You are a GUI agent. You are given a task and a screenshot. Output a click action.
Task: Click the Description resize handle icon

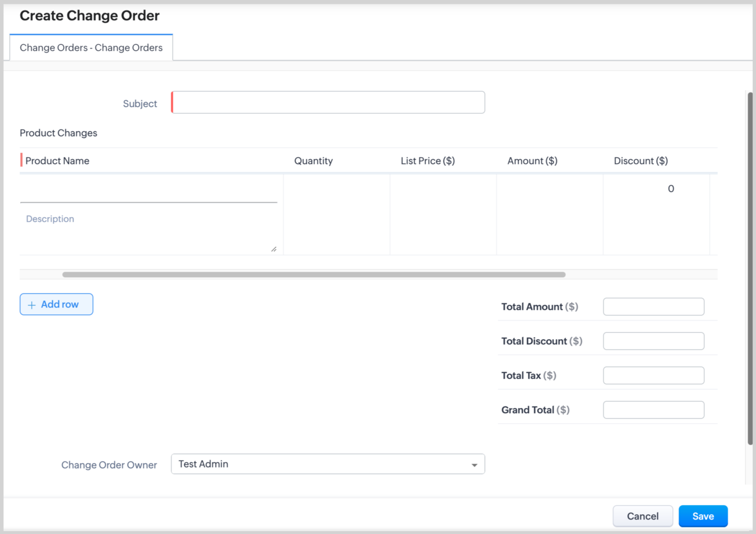click(x=274, y=249)
